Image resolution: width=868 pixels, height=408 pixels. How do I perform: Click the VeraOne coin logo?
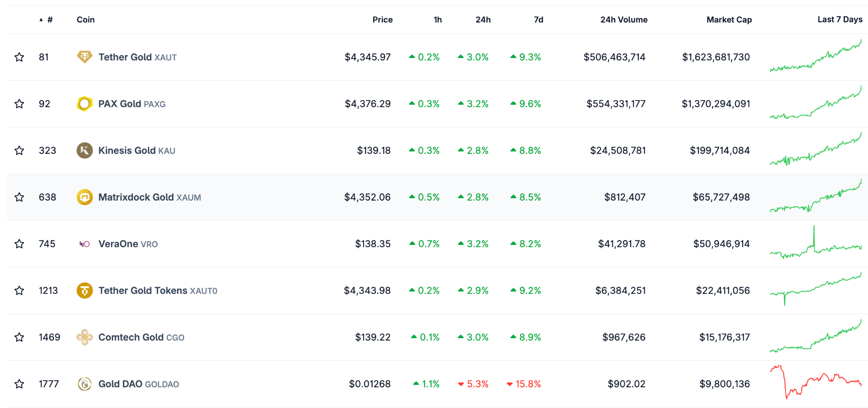[x=84, y=244]
